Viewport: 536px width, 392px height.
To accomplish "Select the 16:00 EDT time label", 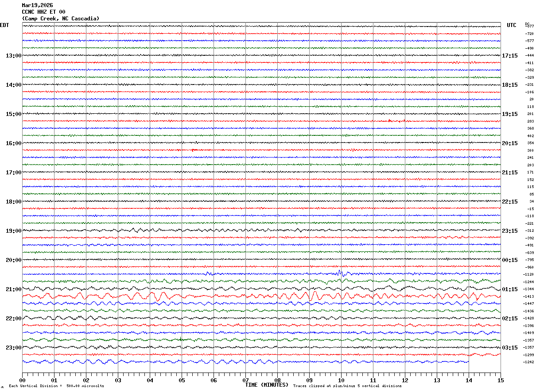I will pyautogui.click(x=14, y=143).
